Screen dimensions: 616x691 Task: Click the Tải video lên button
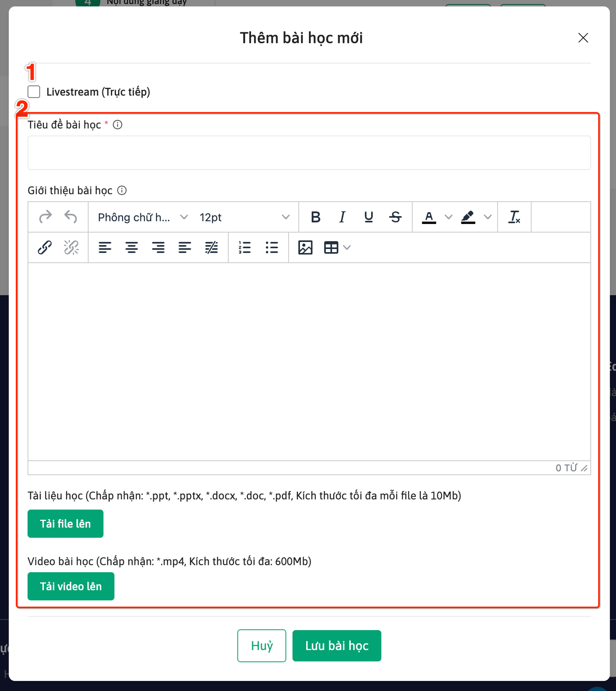click(x=71, y=586)
